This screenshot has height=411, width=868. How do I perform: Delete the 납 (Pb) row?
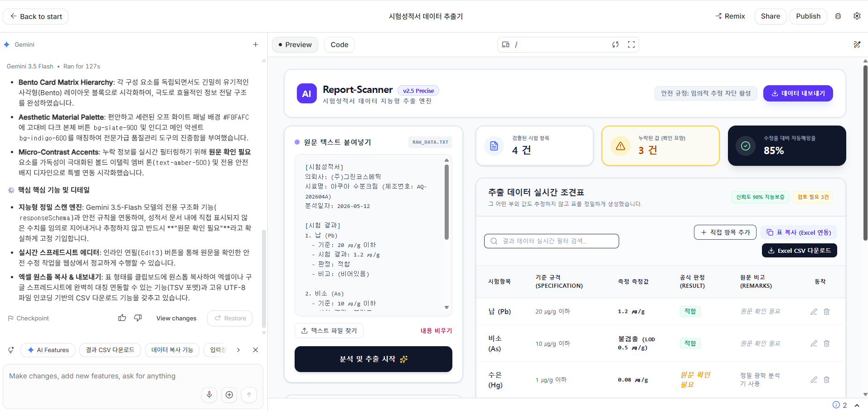point(827,312)
